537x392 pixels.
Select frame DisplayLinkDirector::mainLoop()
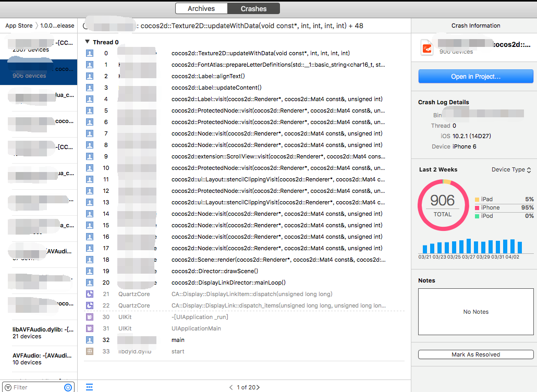pos(228,283)
